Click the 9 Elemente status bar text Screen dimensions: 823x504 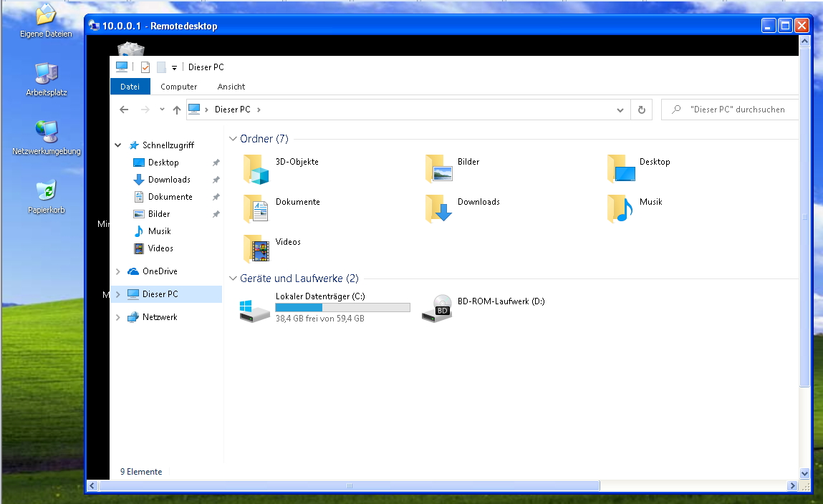[141, 472]
